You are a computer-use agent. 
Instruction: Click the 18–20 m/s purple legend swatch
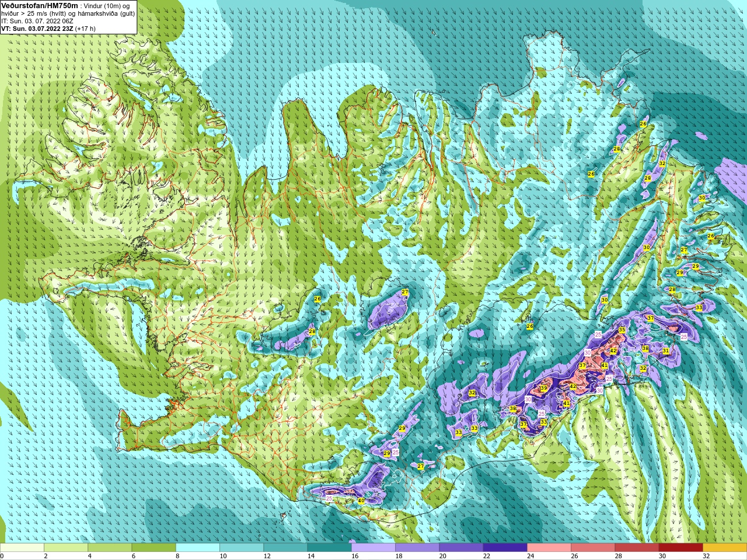coord(417,548)
